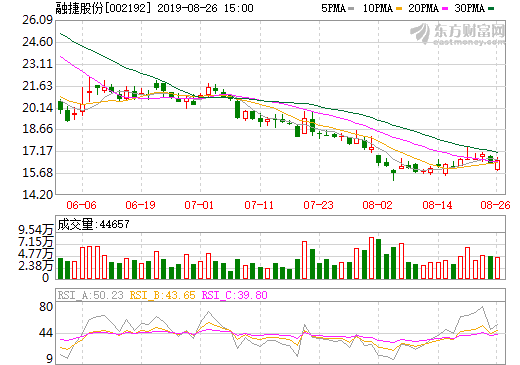Click the 07-23 date axis label
Viewport: 520px width, 365px height.
click(318, 205)
